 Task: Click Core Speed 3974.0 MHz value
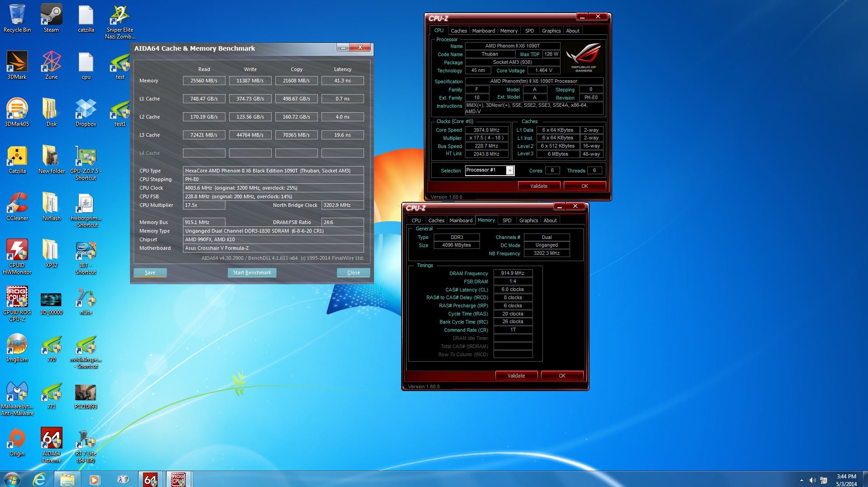[486, 130]
